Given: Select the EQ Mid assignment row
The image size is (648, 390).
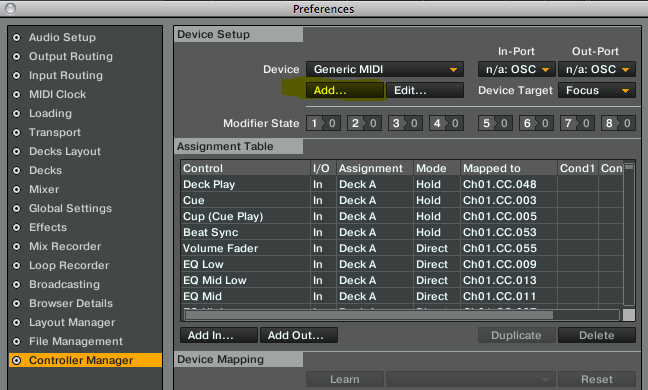Looking at the screenshot, I should 402,296.
